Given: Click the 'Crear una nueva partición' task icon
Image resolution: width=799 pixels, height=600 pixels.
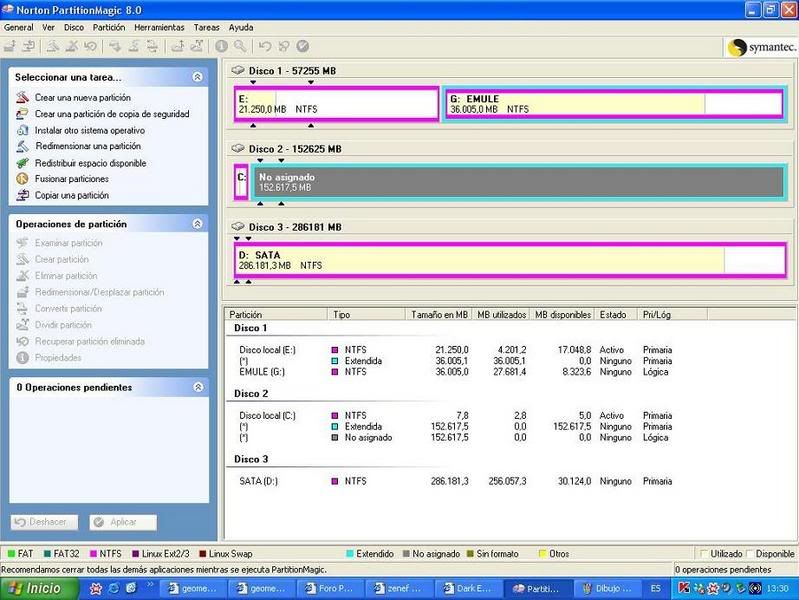Looking at the screenshot, I should [22, 98].
